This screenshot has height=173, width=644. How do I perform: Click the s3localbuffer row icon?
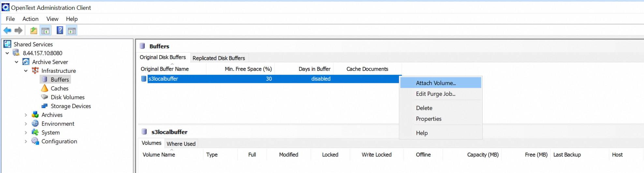tap(143, 79)
